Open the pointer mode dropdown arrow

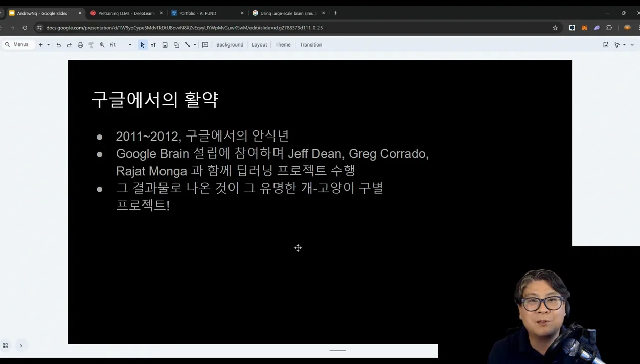[624, 45]
